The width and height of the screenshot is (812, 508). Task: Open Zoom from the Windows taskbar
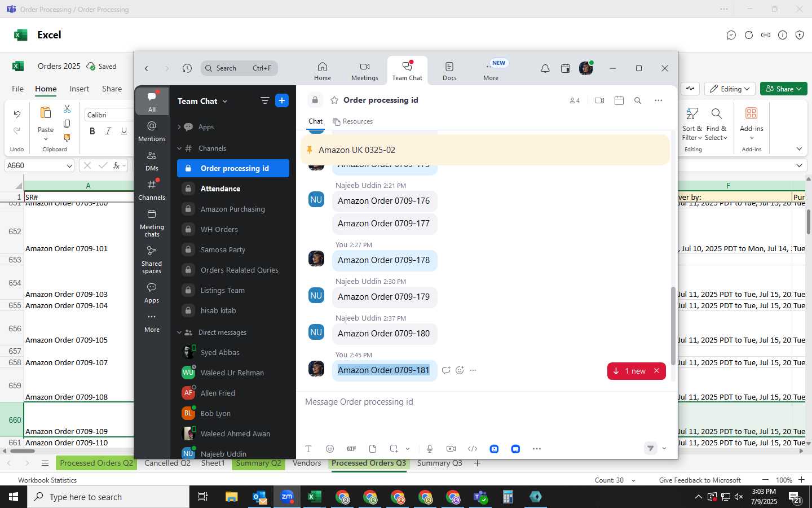(287, 497)
